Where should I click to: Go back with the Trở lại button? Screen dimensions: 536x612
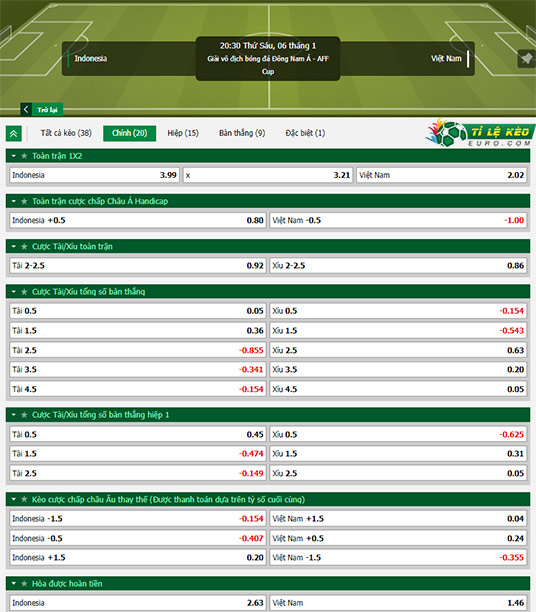[x=42, y=110]
